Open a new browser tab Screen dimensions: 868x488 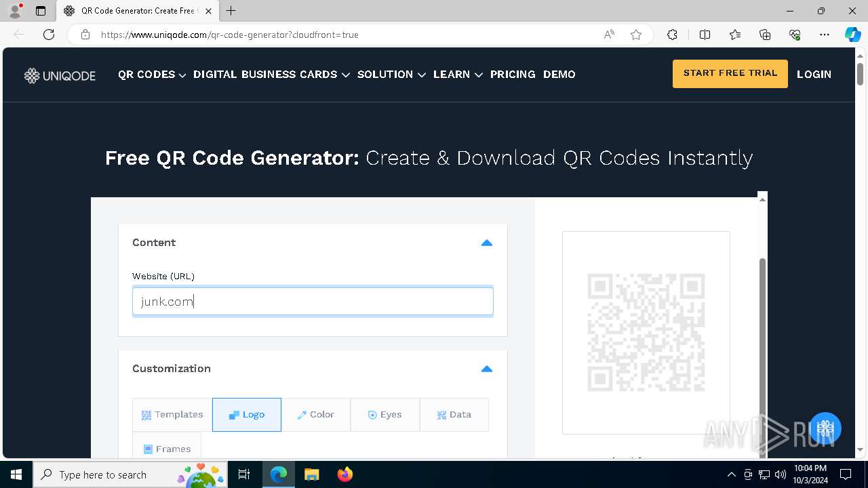click(x=231, y=11)
